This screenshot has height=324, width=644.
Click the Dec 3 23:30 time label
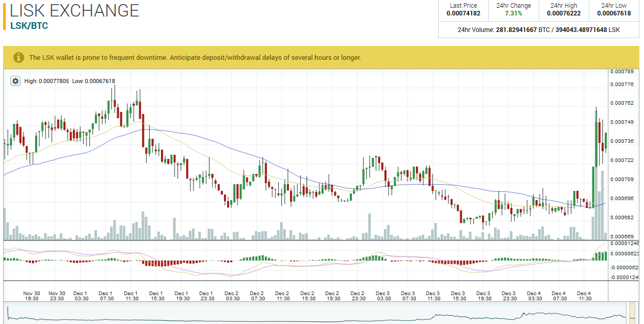509,296
